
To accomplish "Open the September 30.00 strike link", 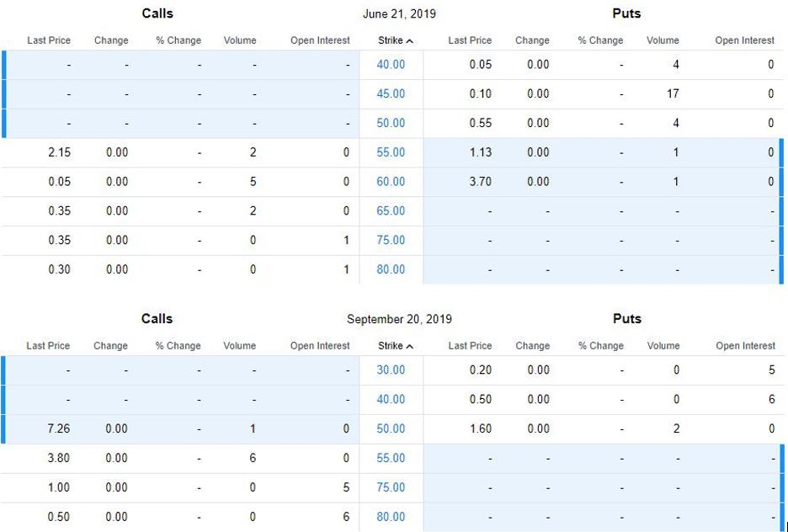I will (391, 370).
